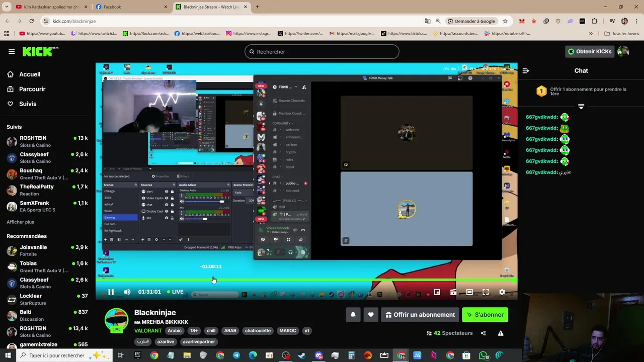This screenshot has height=362, width=644.
Task: Open Windows Start menu
Action: click(x=8, y=355)
